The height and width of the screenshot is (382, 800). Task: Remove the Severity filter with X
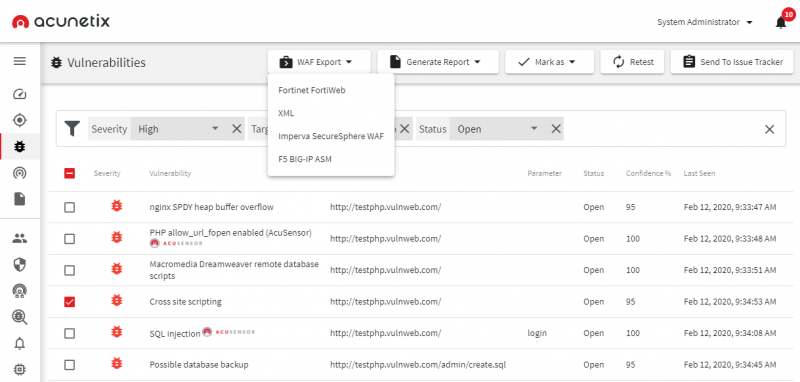(236, 129)
